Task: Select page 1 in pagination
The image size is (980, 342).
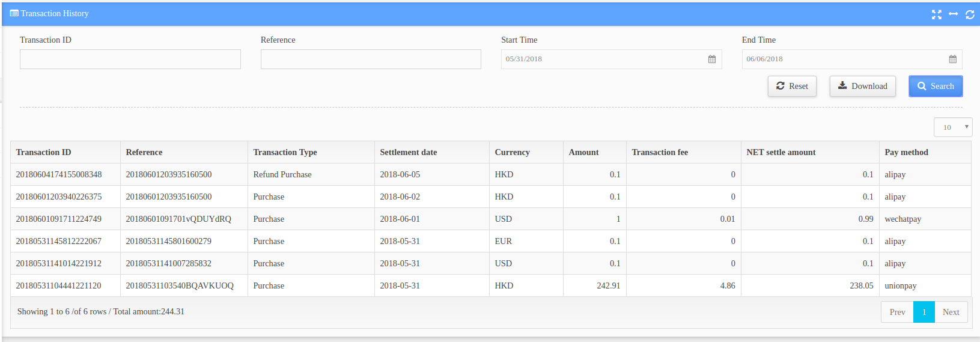Action: pyautogui.click(x=924, y=312)
